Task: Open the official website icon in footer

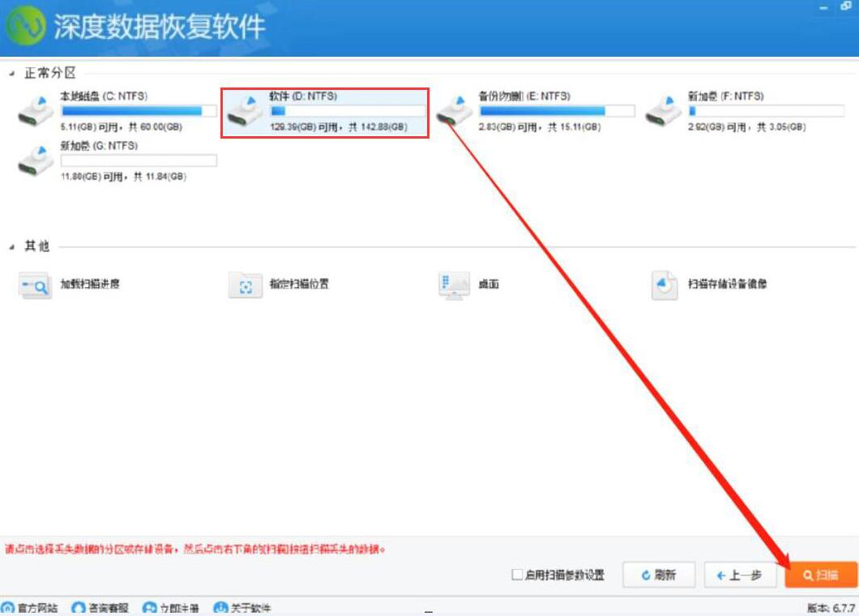Action: 7,608
